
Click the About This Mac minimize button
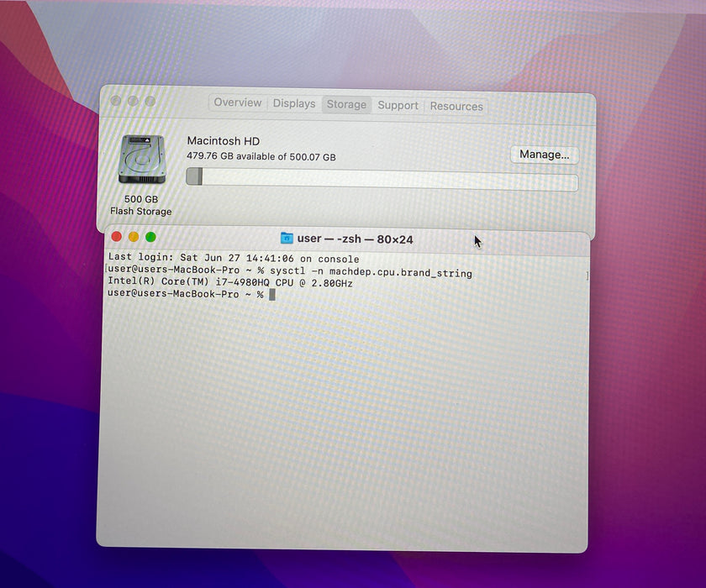pos(133,102)
